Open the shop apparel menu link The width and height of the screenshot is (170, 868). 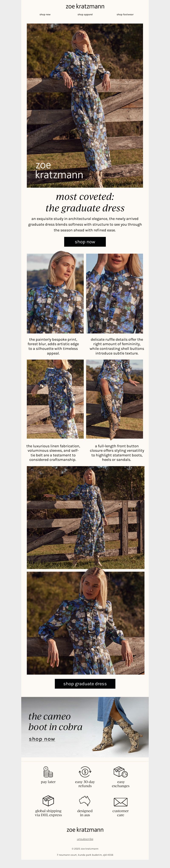[x=85, y=14]
